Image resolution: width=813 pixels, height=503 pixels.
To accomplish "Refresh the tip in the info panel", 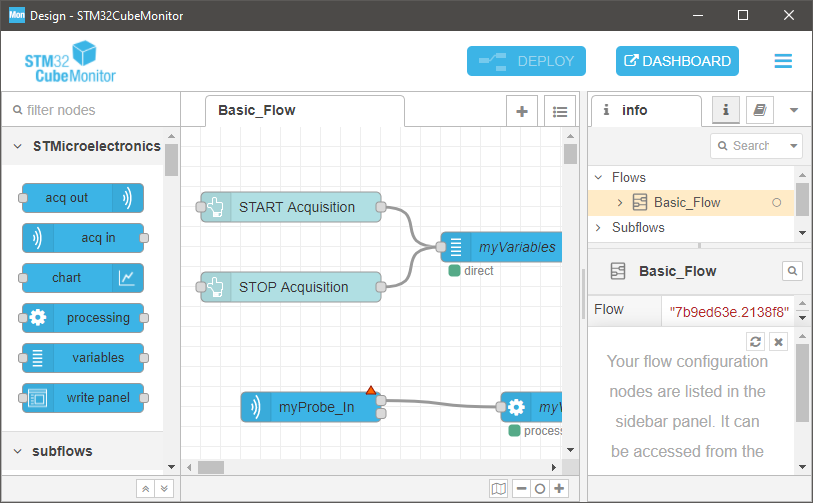I will [x=755, y=342].
